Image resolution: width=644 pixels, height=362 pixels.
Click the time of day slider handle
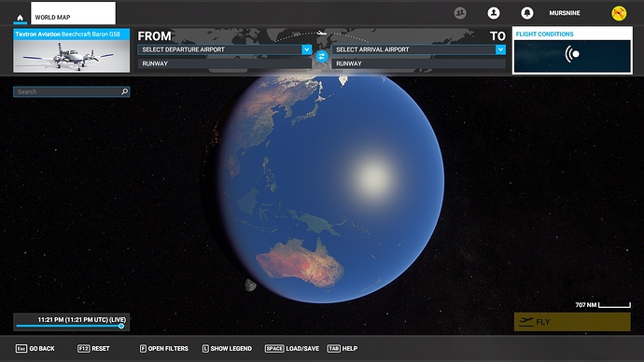point(121,326)
